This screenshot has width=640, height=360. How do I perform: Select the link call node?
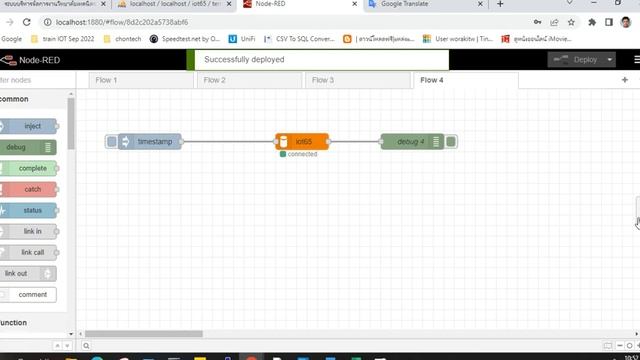pos(29,253)
